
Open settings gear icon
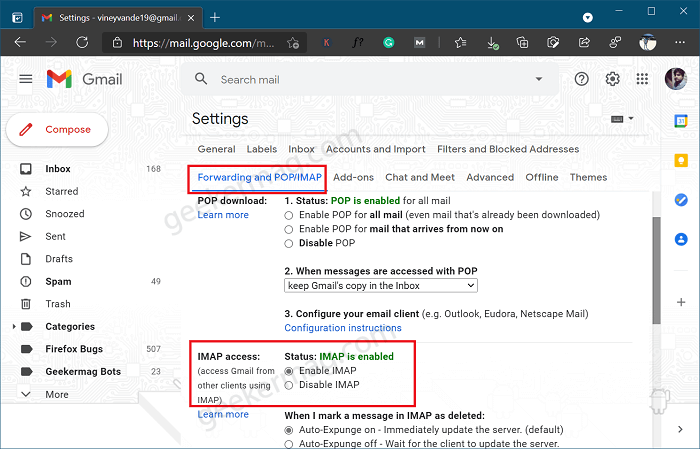pyautogui.click(x=612, y=79)
